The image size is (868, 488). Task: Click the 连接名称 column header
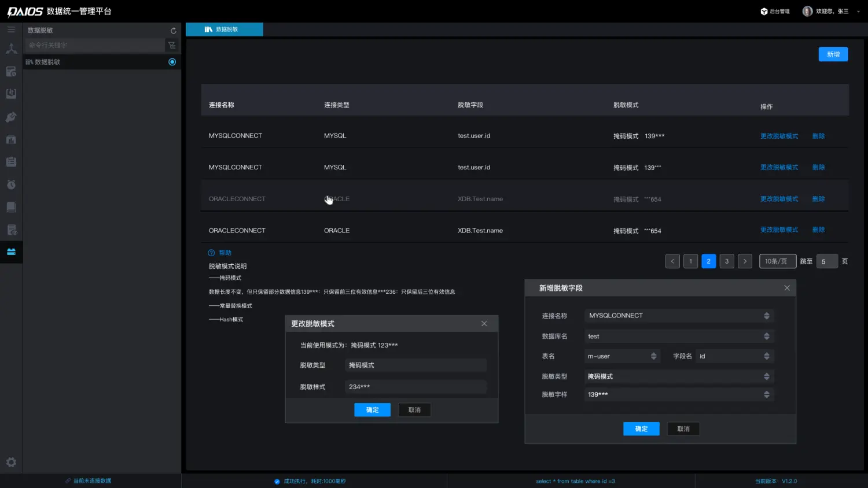[222, 105]
